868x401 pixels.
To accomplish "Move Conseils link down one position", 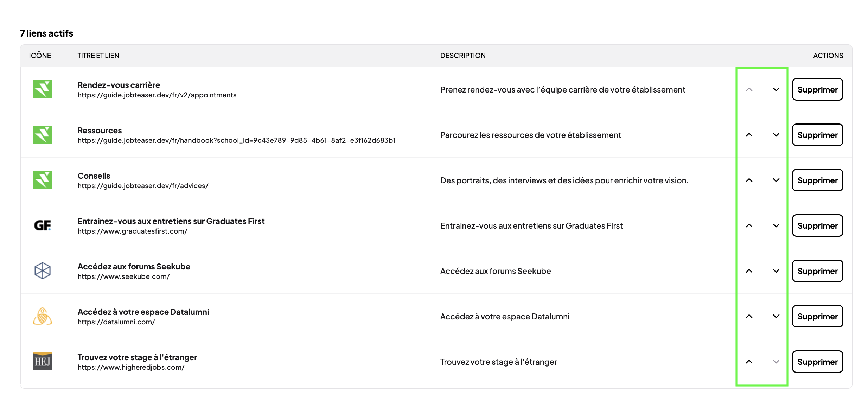I will pyautogui.click(x=776, y=180).
